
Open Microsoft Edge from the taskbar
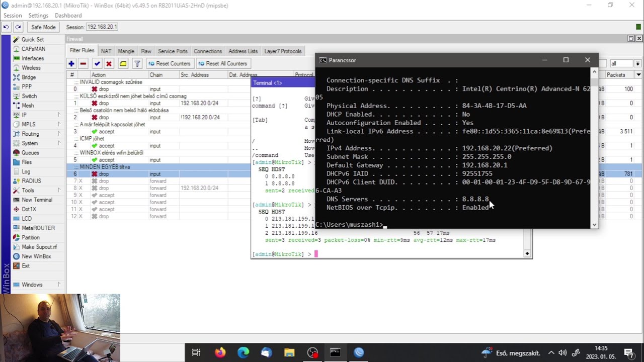click(243, 352)
